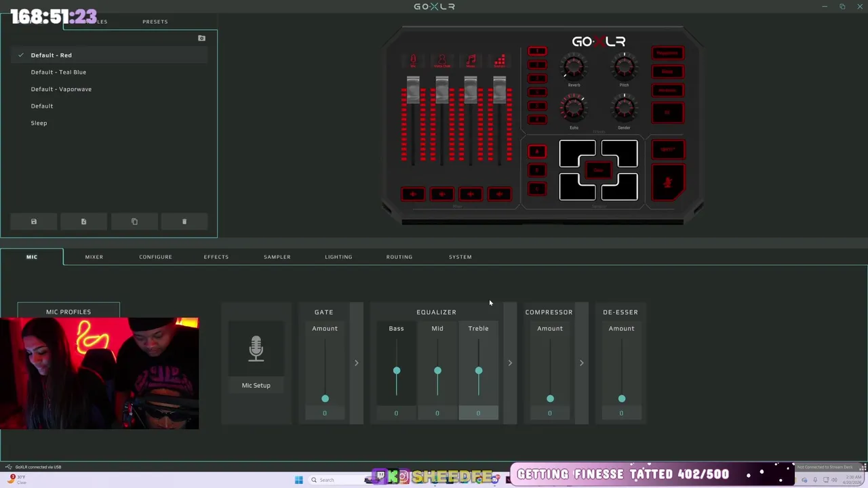Open Mic Setup via the microphone icon
The height and width of the screenshot is (488, 868).
pos(256,348)
